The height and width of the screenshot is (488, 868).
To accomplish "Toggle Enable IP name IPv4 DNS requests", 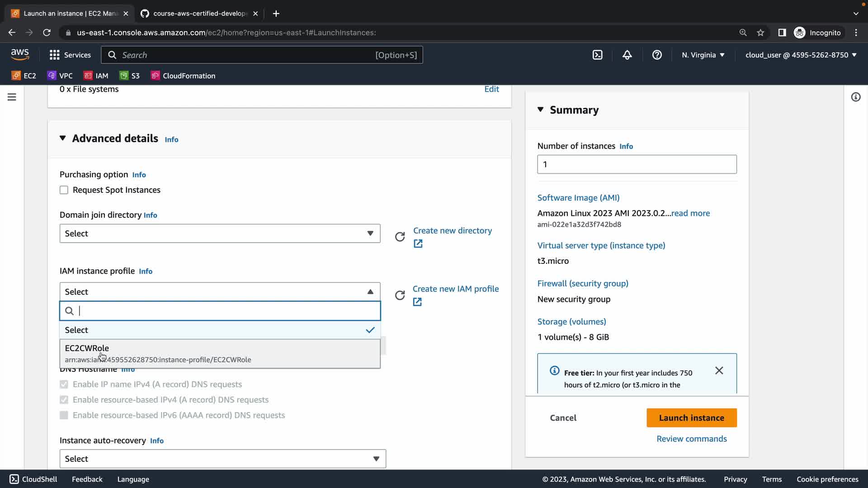I will click(x=64, y=385).
